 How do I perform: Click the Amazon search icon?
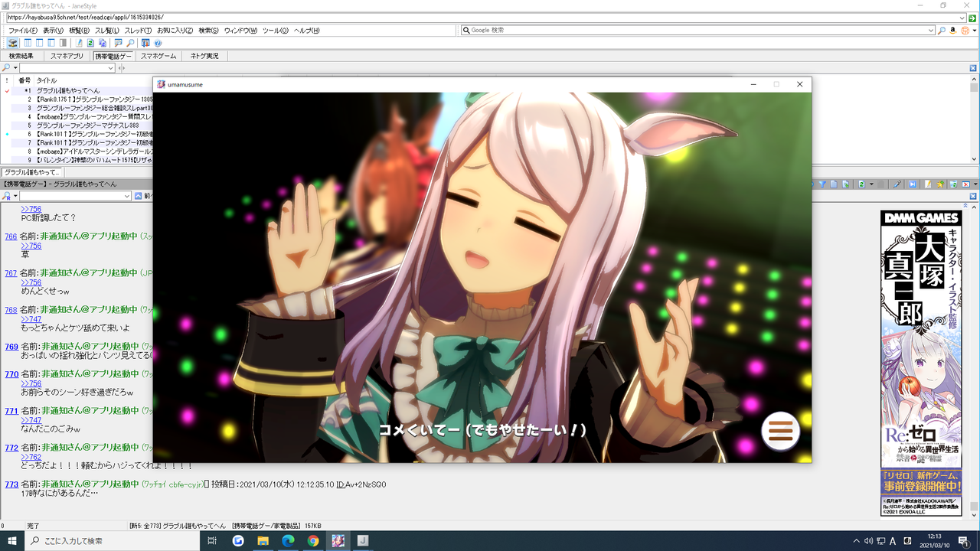953,31
